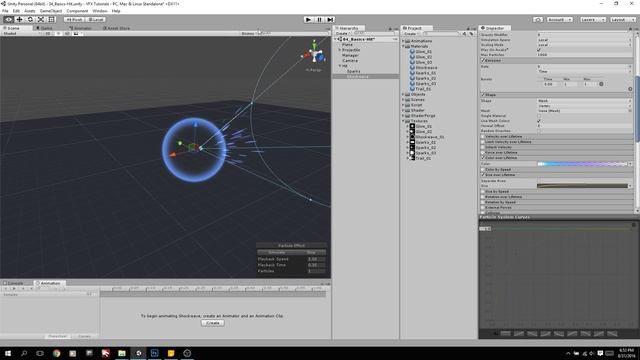Open the Window menu
The image size is (640, 360).
[100, 11]
